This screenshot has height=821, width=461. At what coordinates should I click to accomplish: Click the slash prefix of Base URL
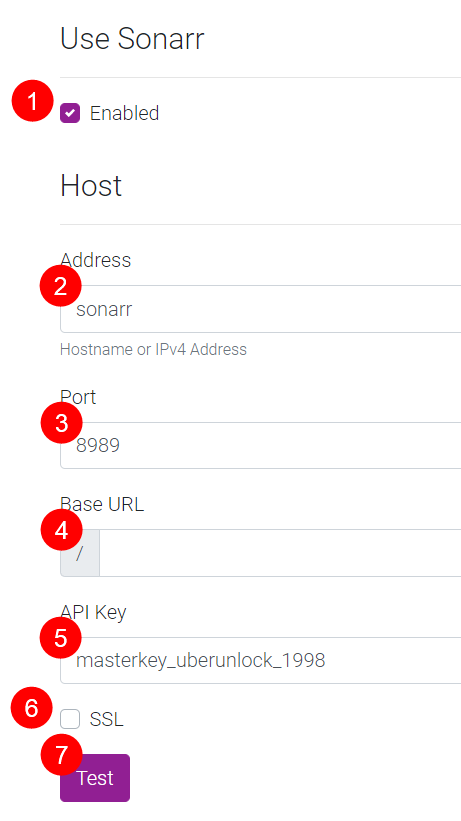coord(80,553)
